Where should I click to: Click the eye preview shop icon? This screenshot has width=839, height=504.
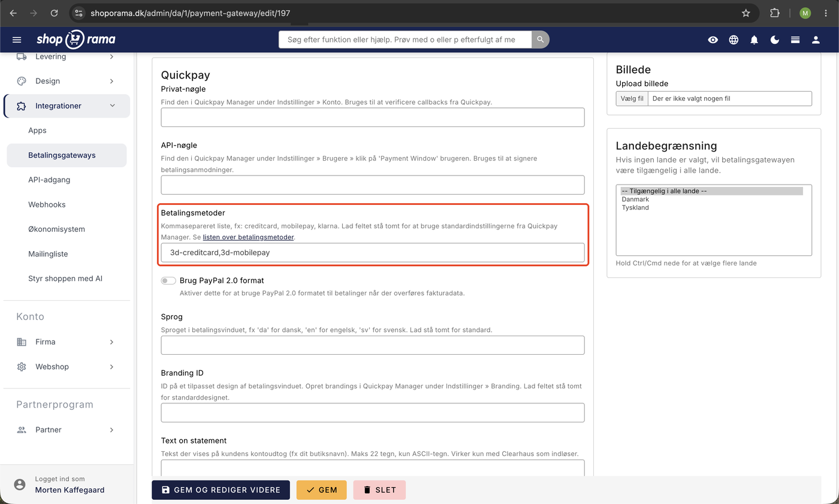[713, 40]
